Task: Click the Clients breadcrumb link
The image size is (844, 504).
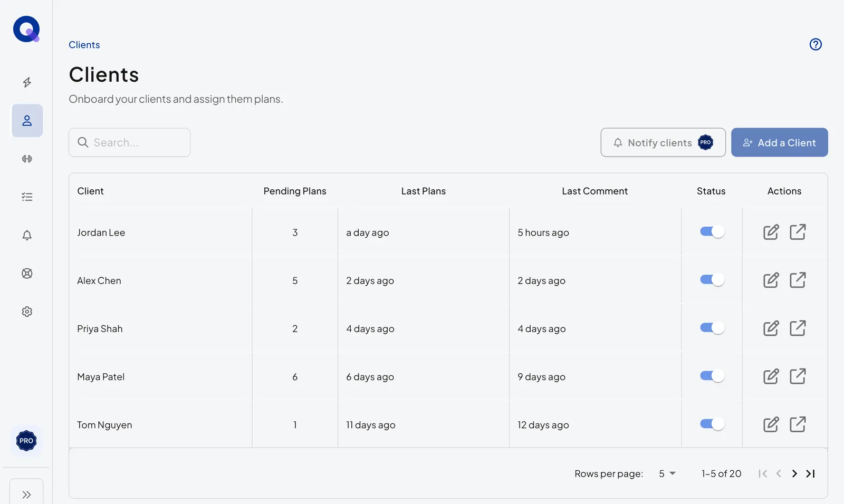Action: click(x=84, y=45)
